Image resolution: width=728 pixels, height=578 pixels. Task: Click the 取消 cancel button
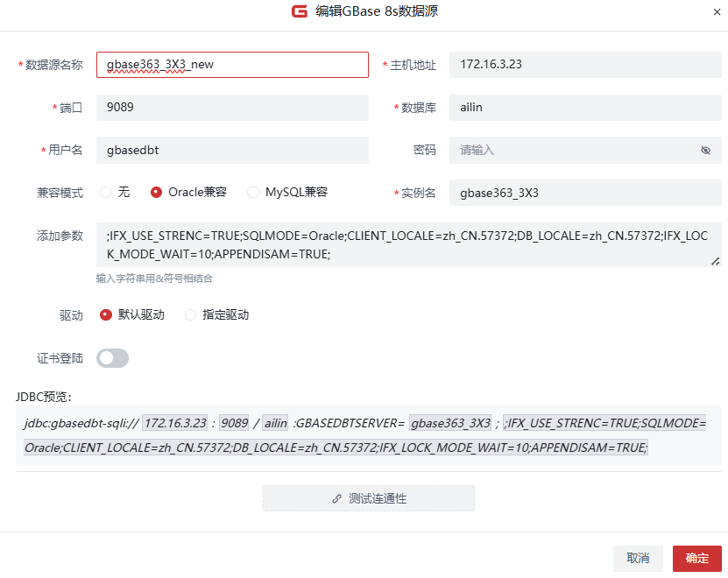click(x=638, y=559)
